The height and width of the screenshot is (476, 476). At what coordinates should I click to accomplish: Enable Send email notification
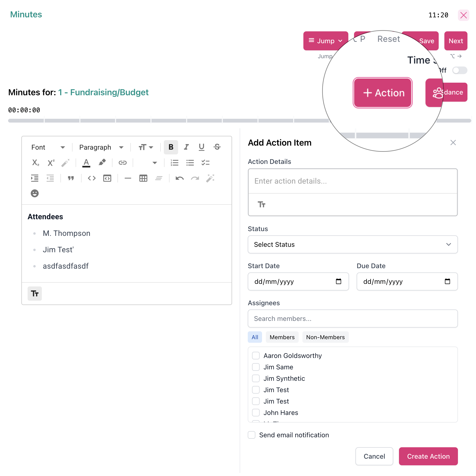click(x=251, y=435)
